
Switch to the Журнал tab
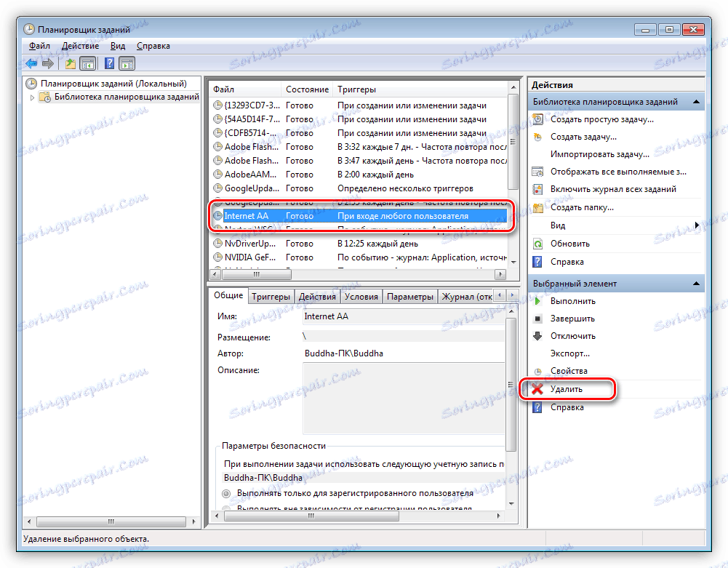pyautogui.click(x=467, y=297)
